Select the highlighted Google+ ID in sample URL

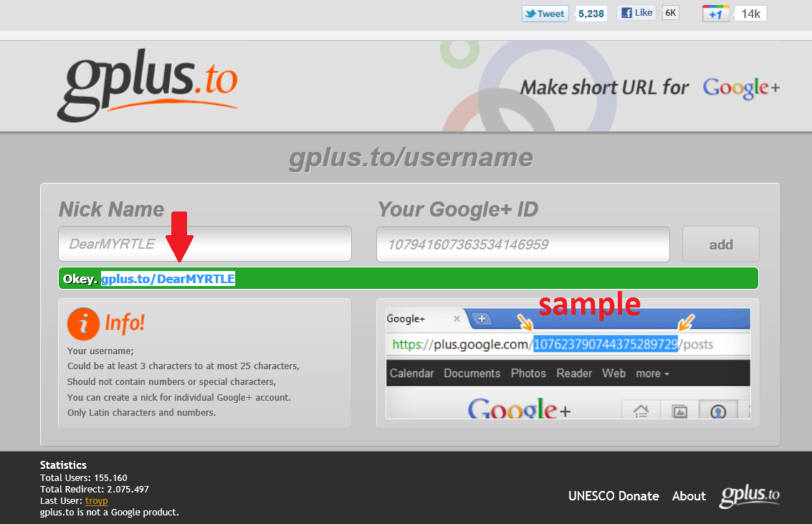tap(606, 344)
